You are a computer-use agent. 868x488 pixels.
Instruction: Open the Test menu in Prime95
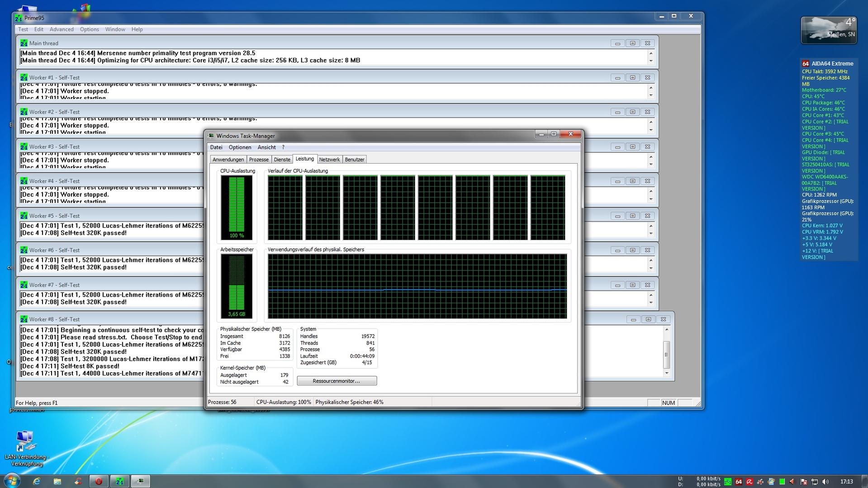[23, 29]
